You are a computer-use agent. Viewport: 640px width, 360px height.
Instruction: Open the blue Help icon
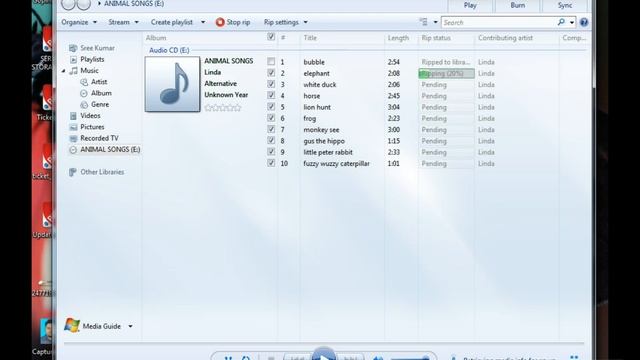point(584,22)
